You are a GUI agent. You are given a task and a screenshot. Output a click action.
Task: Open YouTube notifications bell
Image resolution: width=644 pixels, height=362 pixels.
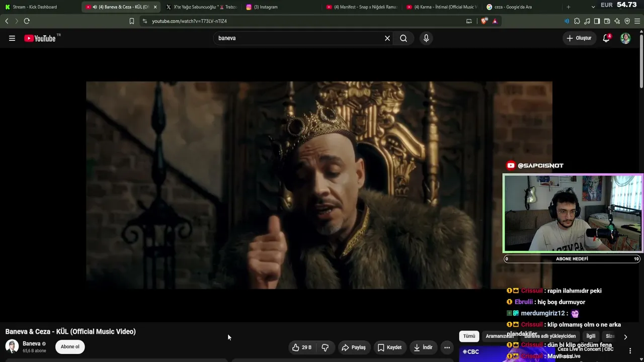606,38
